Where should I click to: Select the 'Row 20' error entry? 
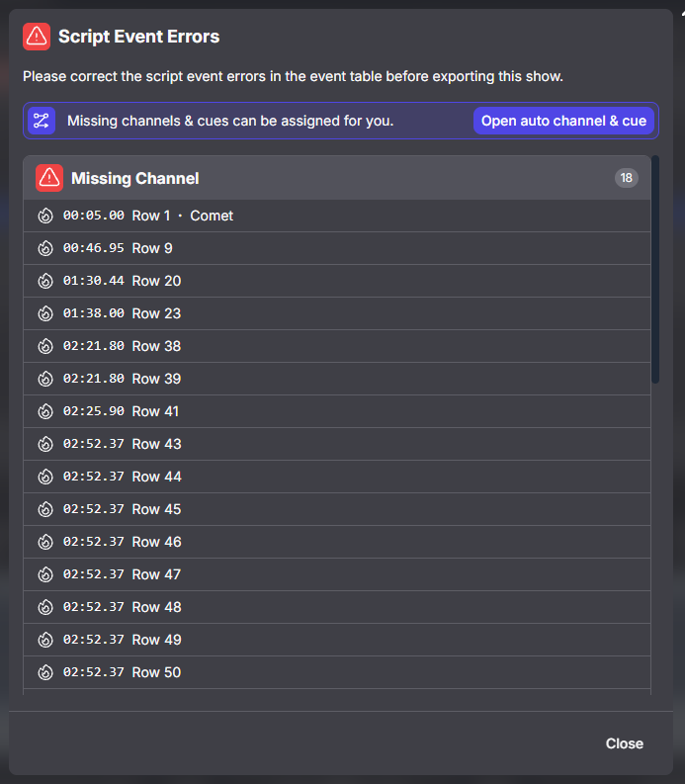pyautogui.click(x=337, y=281)
